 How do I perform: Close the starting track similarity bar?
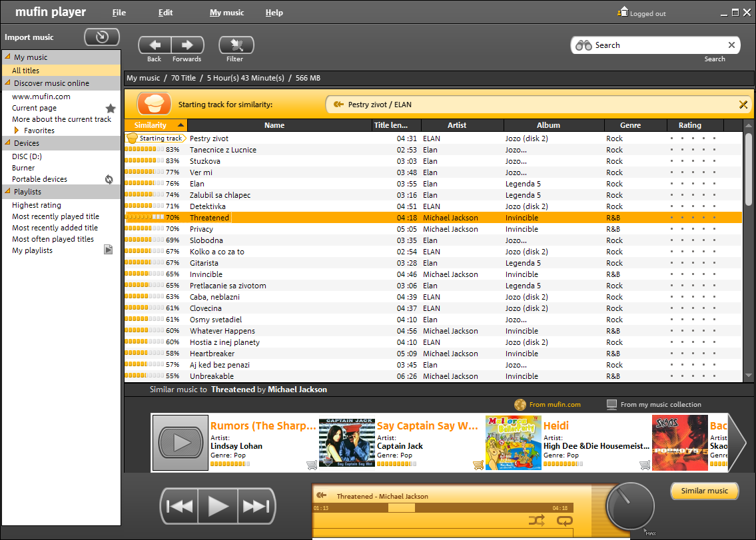pyautogui.click(x=743, y=105)
